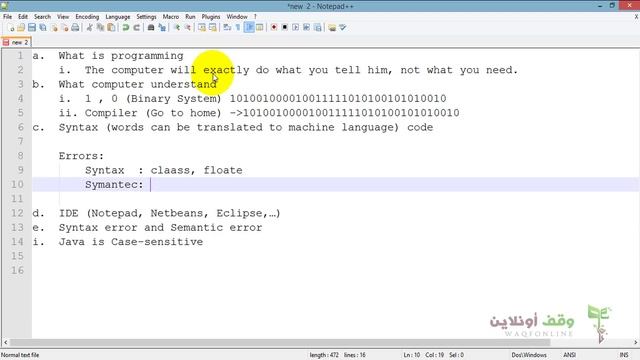Click line number 16 in the margin
Viewport: 640px width, 360px height.
click(x=17, y=270)
